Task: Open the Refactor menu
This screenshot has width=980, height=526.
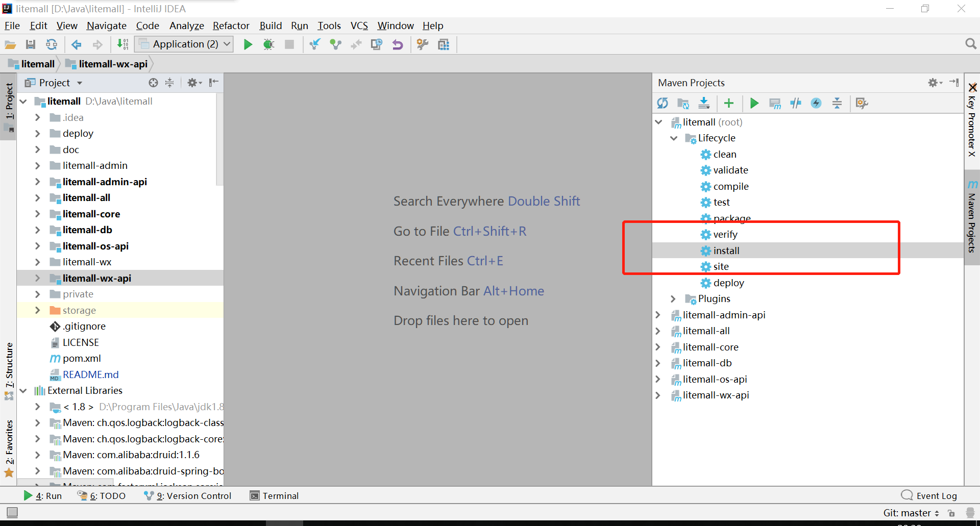Action: [231, 26]
